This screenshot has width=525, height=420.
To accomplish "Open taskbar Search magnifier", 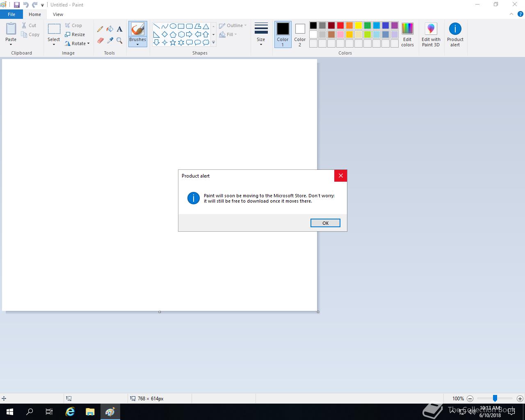I will (30, 412).
